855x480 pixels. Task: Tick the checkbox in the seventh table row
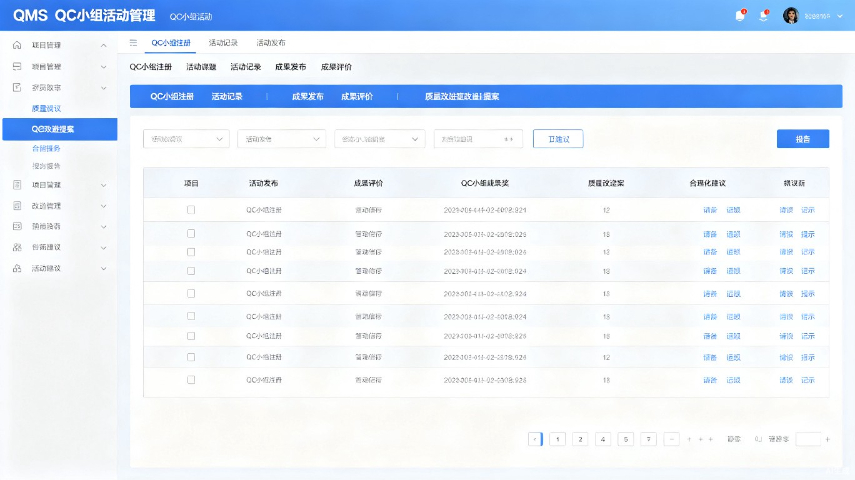pyautogui.click(x=191, y=336)
